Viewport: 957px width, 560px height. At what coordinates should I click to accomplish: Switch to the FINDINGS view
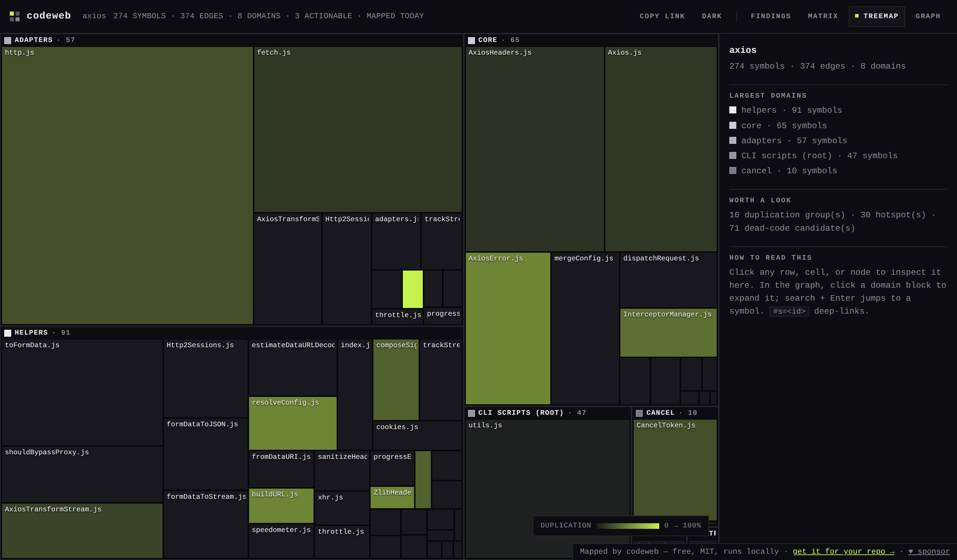[771, 16]
